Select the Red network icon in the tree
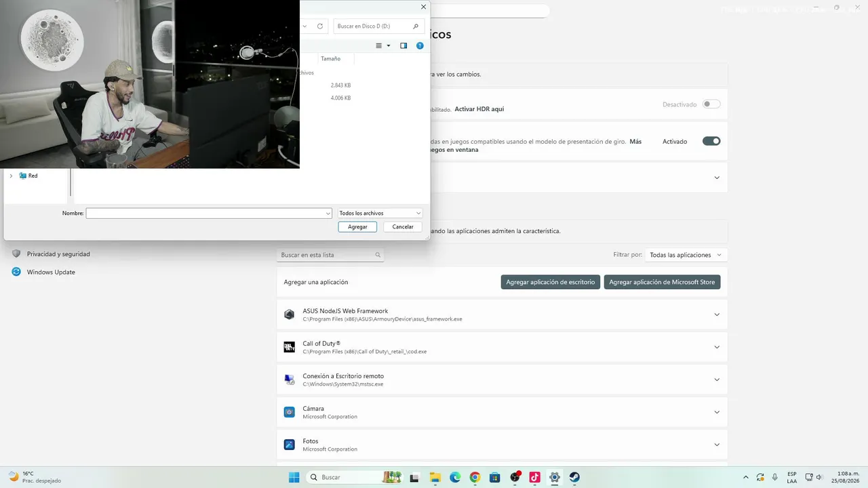The height and width of the screenshot is (488, 868). (23, 176)
